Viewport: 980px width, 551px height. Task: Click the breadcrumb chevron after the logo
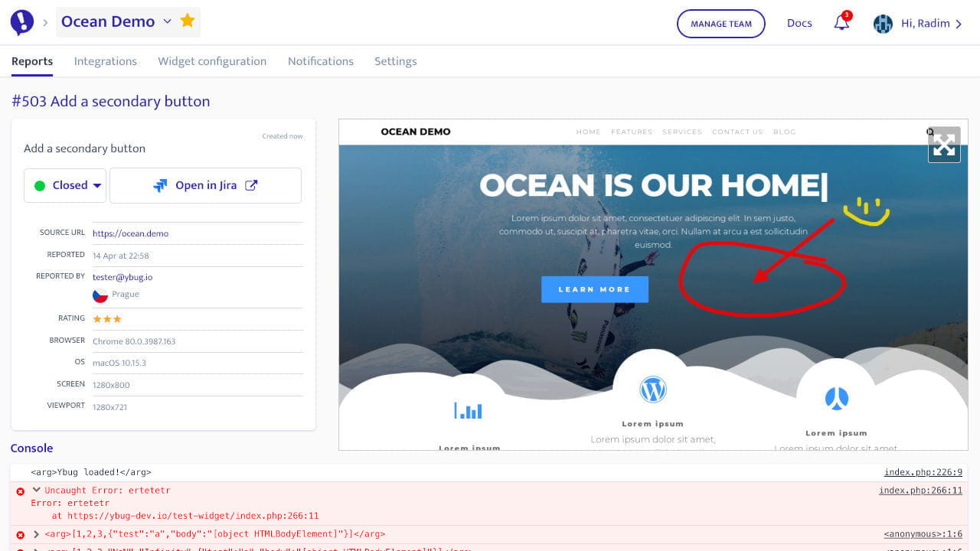[45, 23]
